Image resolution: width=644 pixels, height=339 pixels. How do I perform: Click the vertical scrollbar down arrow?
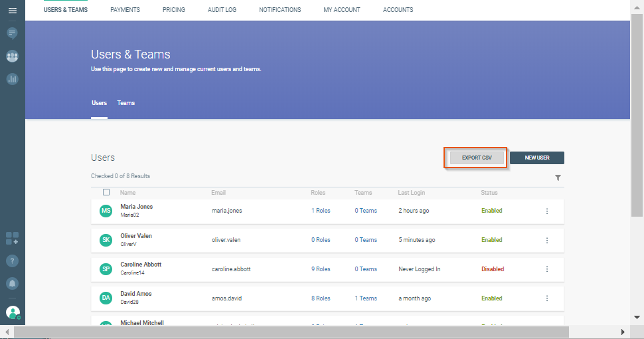tap(637, 317)
